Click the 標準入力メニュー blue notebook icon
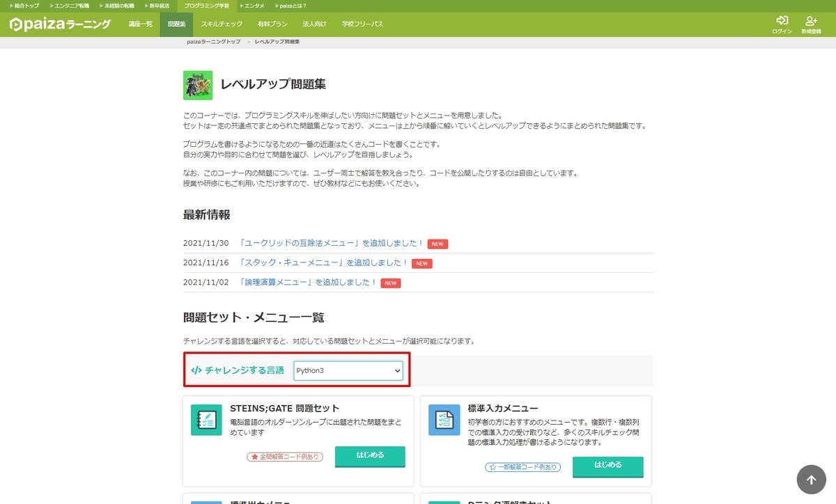 coord(444,421)
